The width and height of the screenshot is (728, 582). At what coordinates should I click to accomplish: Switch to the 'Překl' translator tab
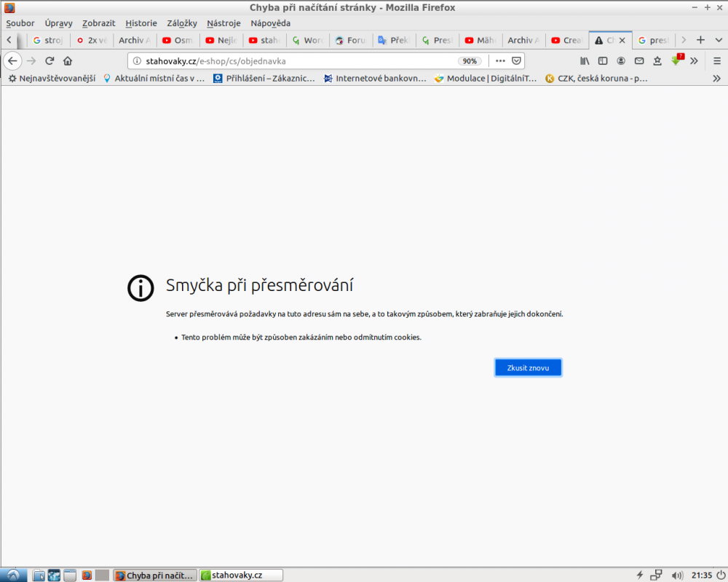coord(394,41)
